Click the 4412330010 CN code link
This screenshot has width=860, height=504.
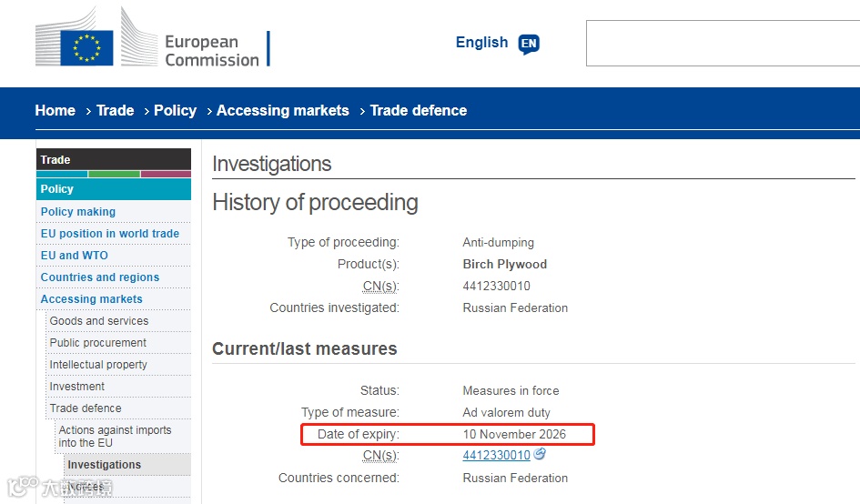496,456
